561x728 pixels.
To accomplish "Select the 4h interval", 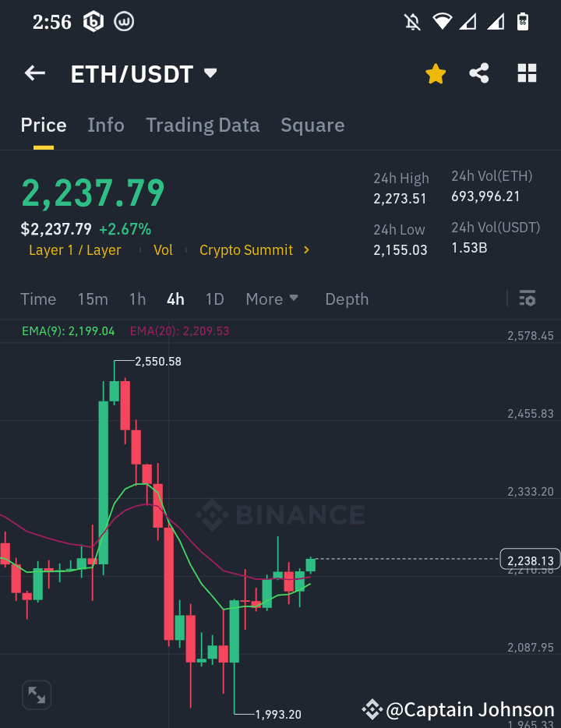I will 175,299.
